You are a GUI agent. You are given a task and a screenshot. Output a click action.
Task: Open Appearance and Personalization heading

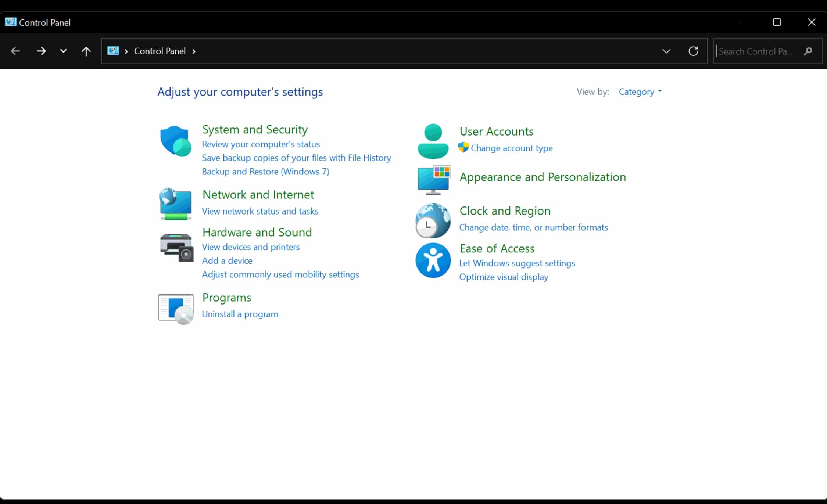point(543,177)
